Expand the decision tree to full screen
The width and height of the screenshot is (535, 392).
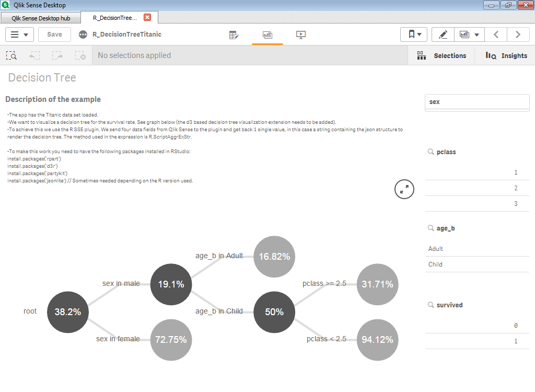click(404, 189)
